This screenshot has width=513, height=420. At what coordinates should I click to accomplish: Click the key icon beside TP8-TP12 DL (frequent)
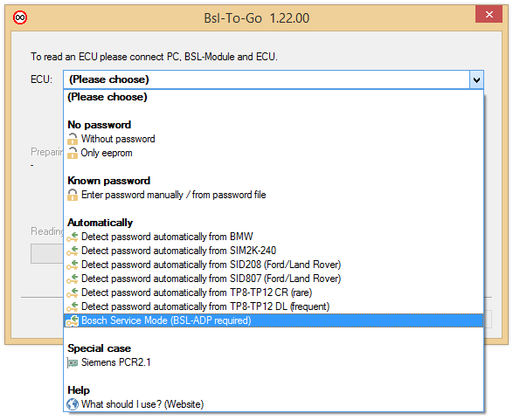click(x=73, y=306)
